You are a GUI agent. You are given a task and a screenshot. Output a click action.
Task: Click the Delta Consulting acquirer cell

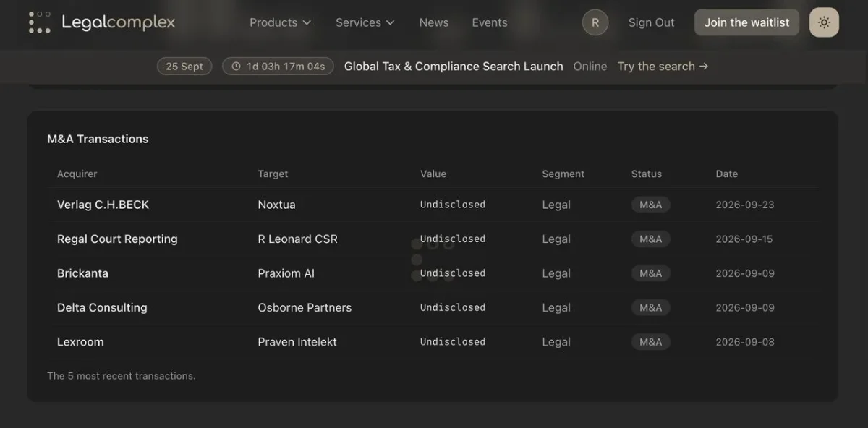click(x=102, y=307)
